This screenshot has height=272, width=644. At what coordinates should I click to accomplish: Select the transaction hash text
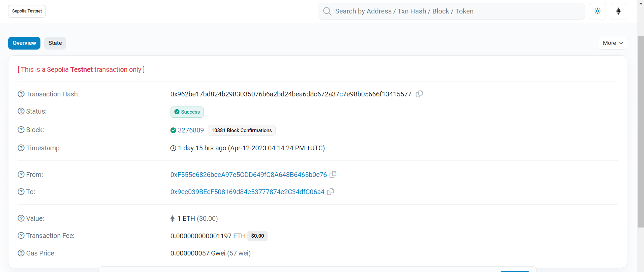(291, 94)
